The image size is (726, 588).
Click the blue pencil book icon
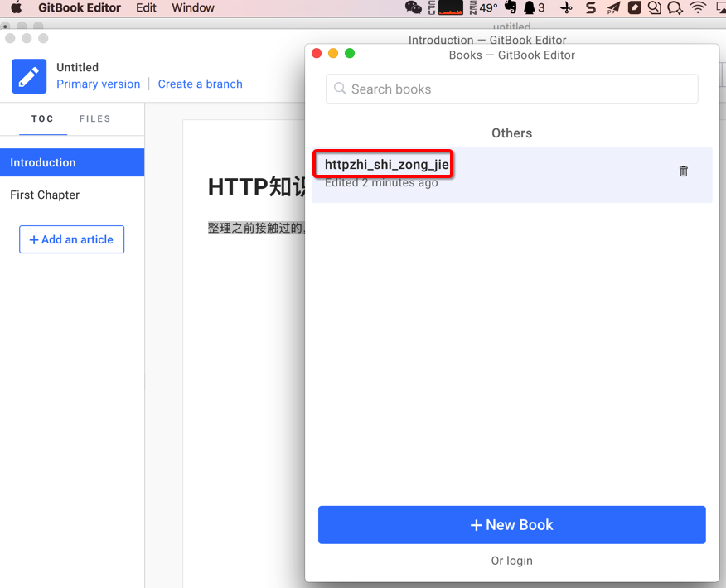click(29, 76)
